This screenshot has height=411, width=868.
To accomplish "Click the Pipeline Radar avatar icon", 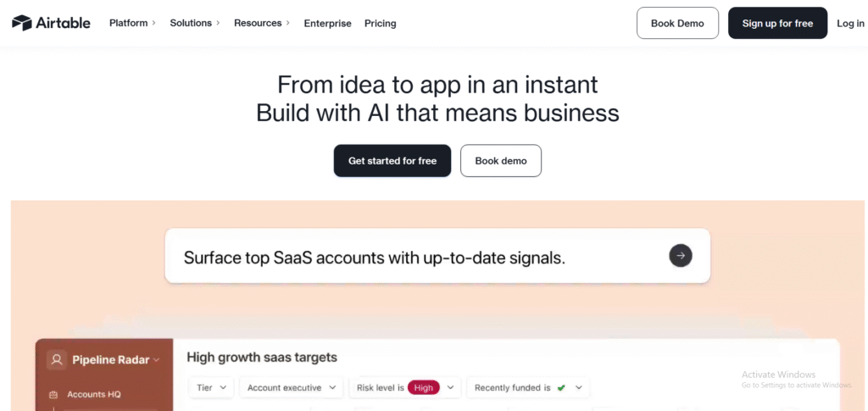I will [57, 360].
